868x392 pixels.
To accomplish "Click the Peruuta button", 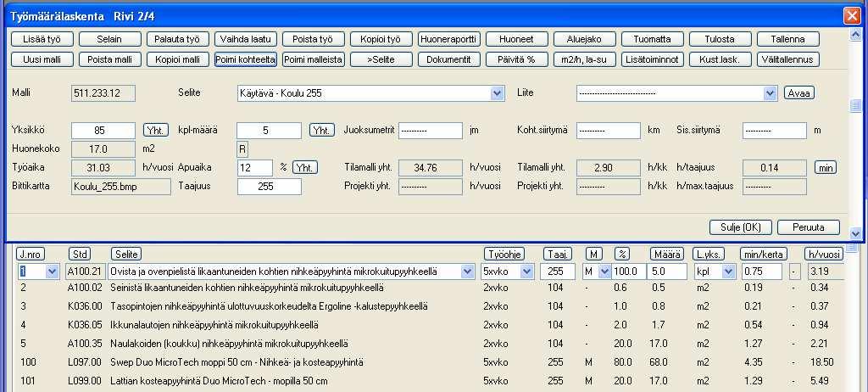I will 808,227.
